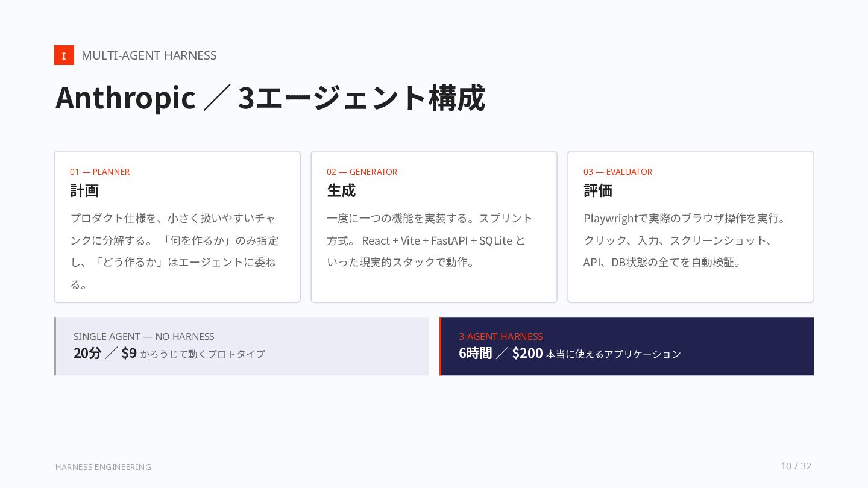Select the dark 3-AGENT HARNESS panel
This screenshot has width=868, height=488.
point(626,346)
